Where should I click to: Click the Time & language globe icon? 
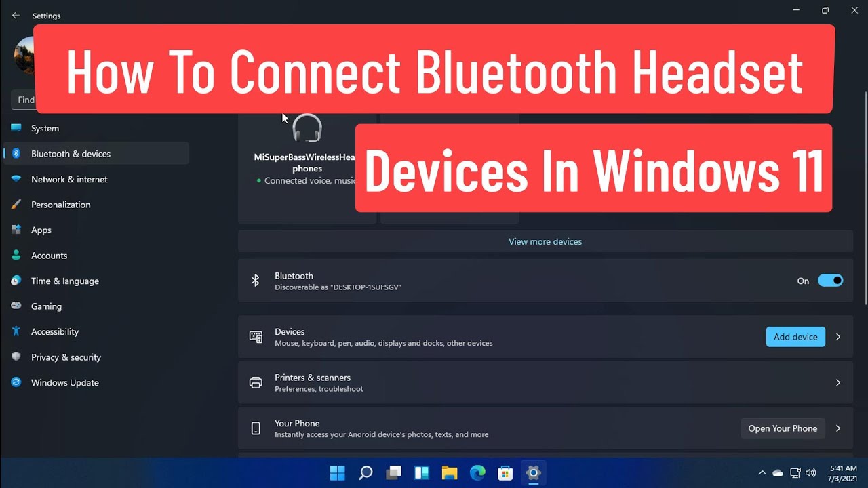(x=16, y=281)
